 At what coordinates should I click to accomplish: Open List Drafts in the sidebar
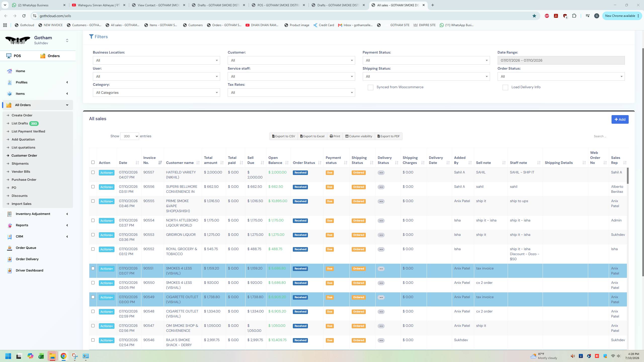(20, 123)
